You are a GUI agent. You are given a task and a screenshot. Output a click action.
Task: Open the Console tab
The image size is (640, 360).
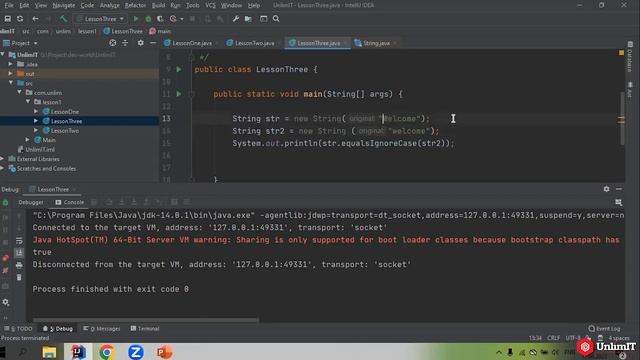pyautogui.click(x=70, y=202)
